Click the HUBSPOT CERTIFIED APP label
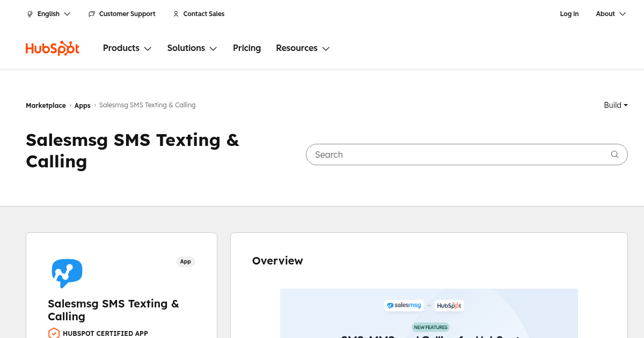The height and width of the screenshot is (338, 644). coord(105,334)
